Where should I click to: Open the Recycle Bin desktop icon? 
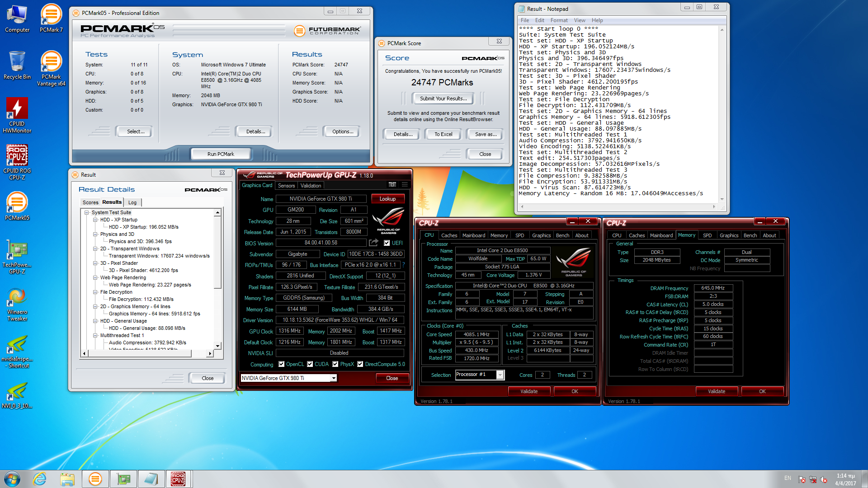[17, 66]
